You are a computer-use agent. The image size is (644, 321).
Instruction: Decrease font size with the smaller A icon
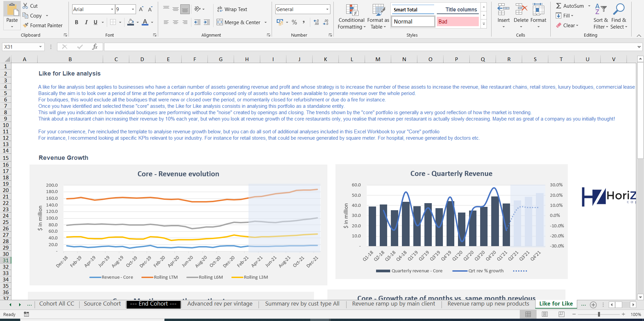150,9
